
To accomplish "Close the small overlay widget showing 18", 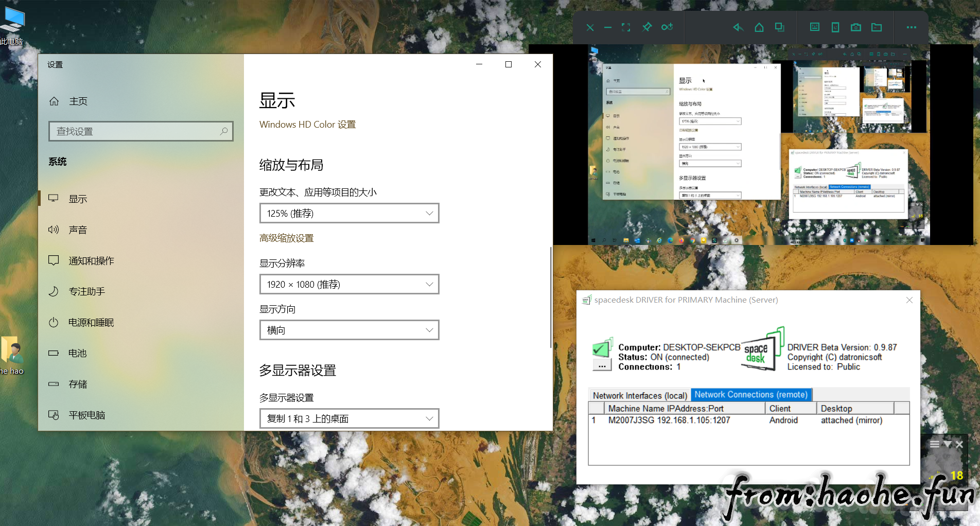I will click(959, 444).
